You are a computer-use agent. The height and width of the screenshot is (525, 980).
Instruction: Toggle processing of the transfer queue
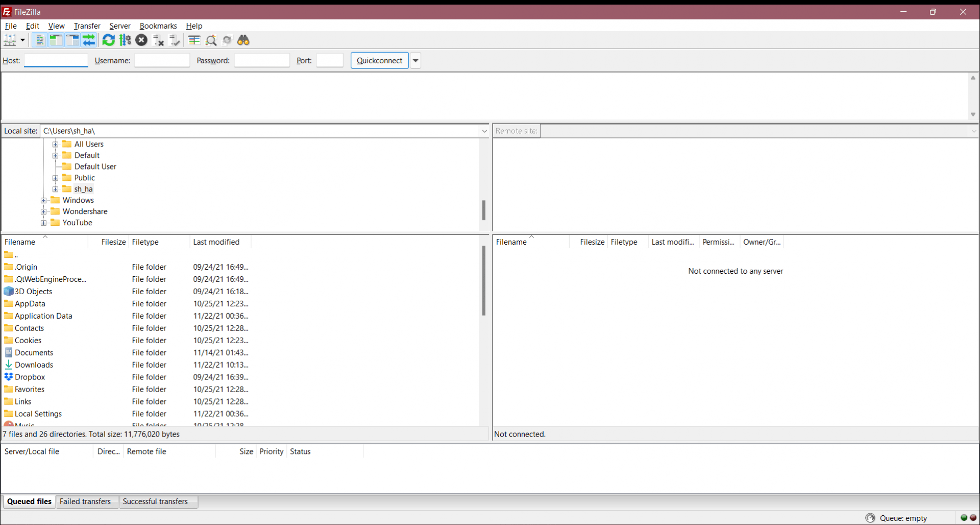[x=125, y=40]
